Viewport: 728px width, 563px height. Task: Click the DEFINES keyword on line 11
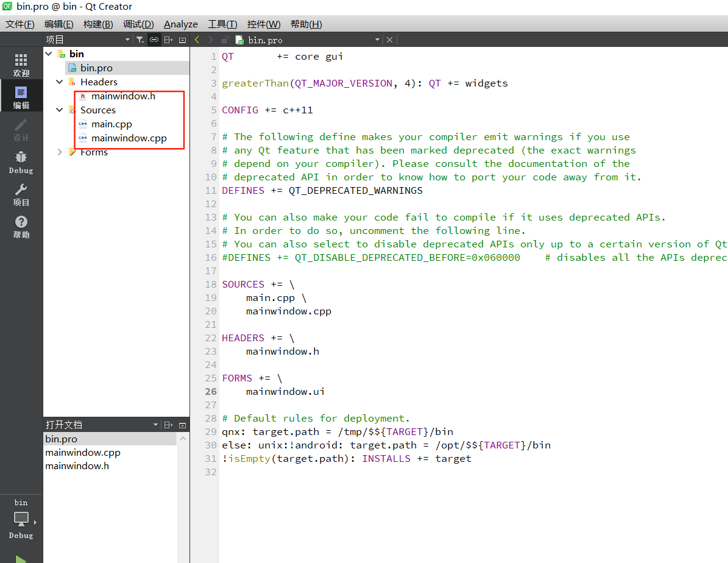pyautogui.click(x=243, y=191)
